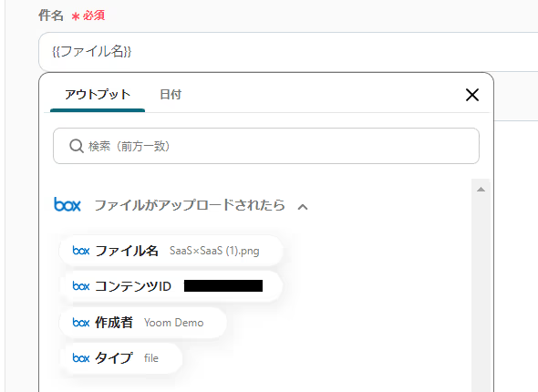The width and height of the screenshot is (538, 392).
Task: Switch to the 日付 tab
Action: 171,94
